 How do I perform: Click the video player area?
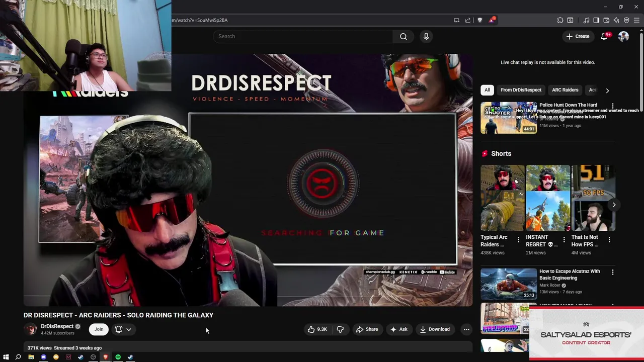click(248, 180)
